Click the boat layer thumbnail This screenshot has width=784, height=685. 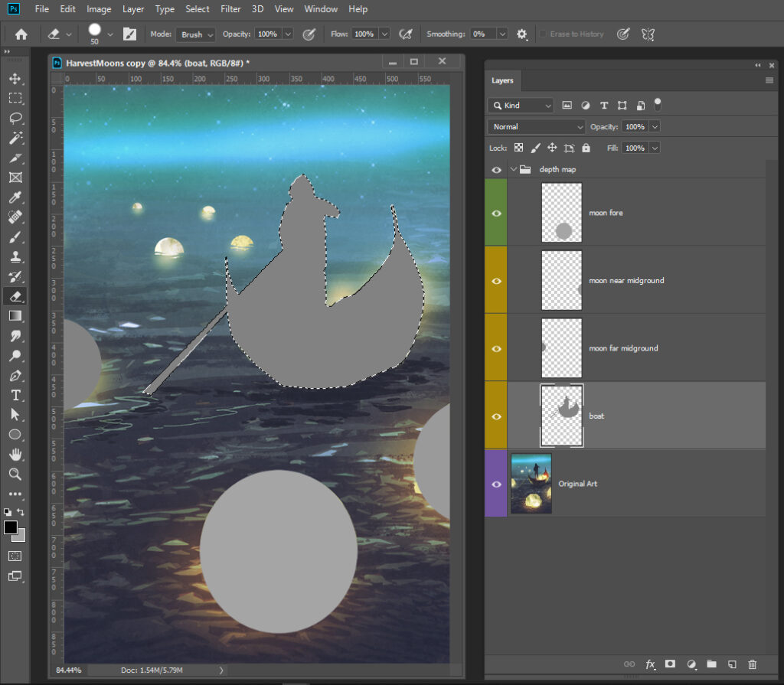561,416
